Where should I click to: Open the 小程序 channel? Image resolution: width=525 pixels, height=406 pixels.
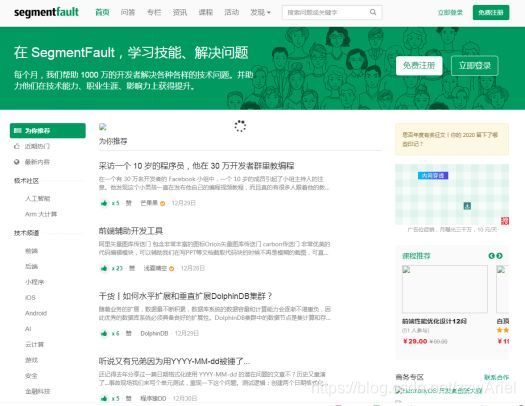click(x=34, y=282)
